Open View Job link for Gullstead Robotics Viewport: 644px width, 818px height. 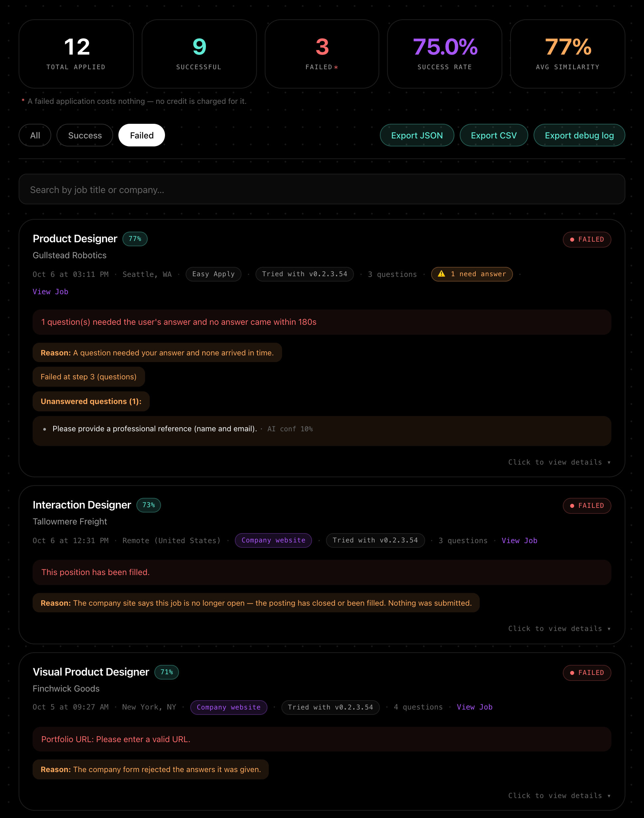pos(51,292)
